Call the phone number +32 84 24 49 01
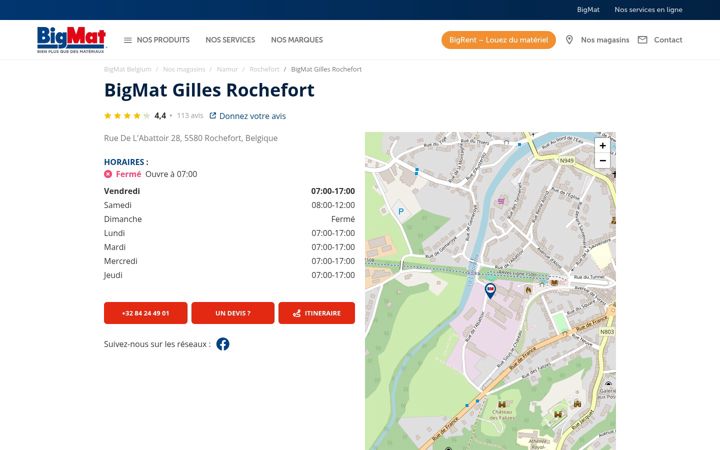The height and width of the screenshot is (450, 720). pyautogui.click(x=146, y=313)
